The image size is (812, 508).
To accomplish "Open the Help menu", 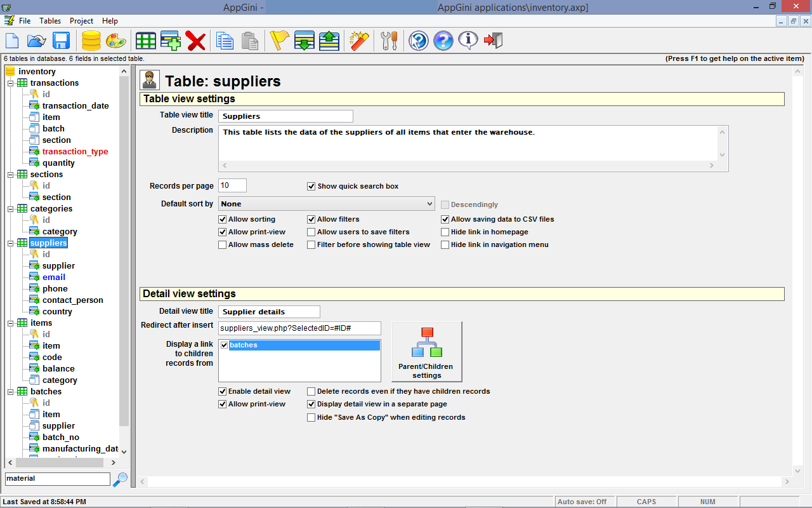I will point(110,21).
